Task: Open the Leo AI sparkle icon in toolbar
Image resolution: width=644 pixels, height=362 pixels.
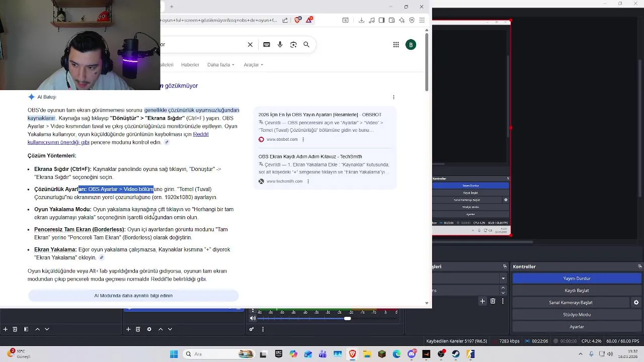Action: [401, 20]
